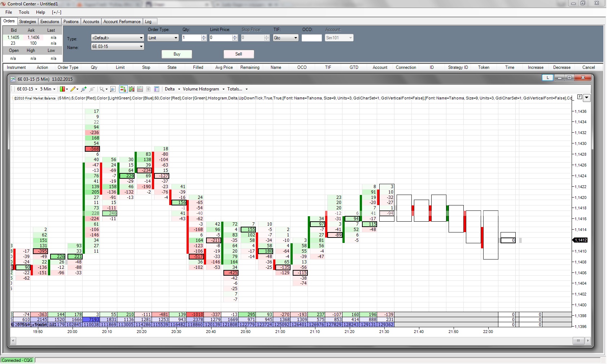Open the strategies line-chart icon

[140, 89]
